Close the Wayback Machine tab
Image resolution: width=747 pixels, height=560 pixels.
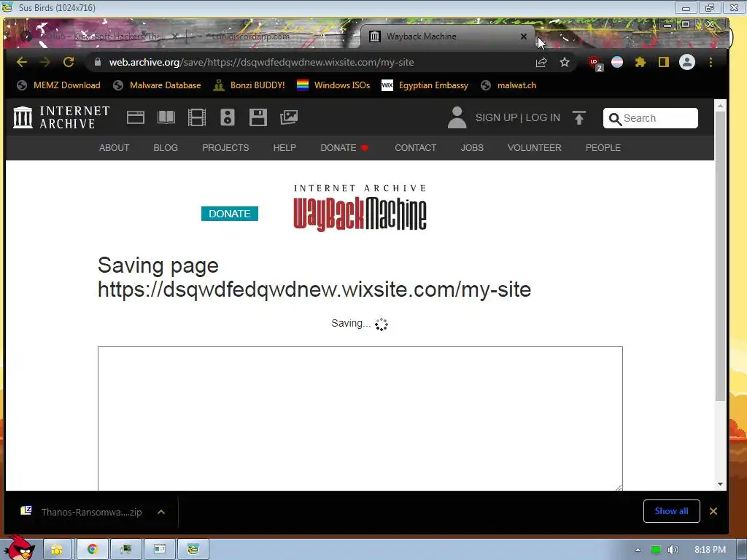(524, 36)
